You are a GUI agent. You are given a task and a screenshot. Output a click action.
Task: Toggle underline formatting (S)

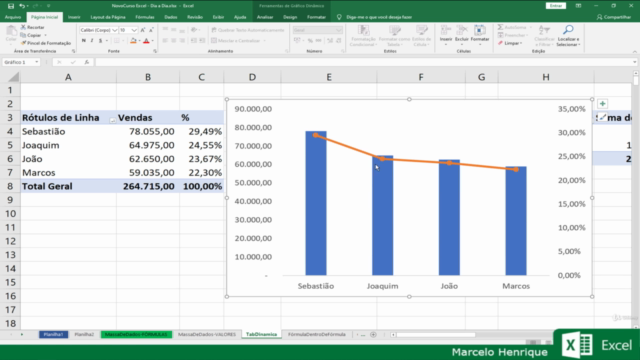coord(100,41)
